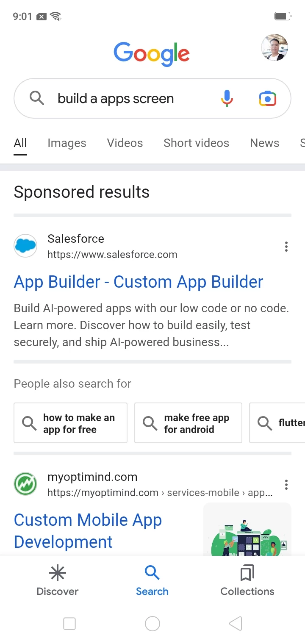This screenshot has height=644, width=305.
Task: Tap the Salesforce cloud logo
Action: (x=25, y=246)
